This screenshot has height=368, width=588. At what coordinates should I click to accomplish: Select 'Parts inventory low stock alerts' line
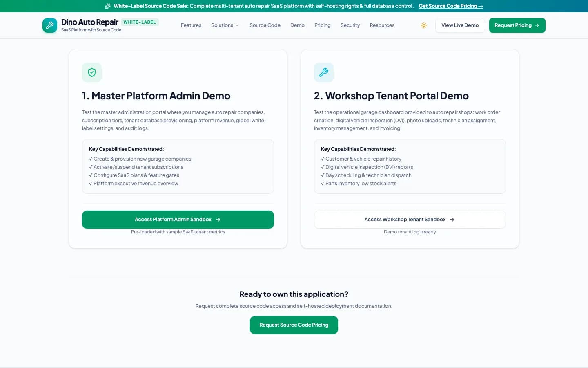click(x=359, y=184)
